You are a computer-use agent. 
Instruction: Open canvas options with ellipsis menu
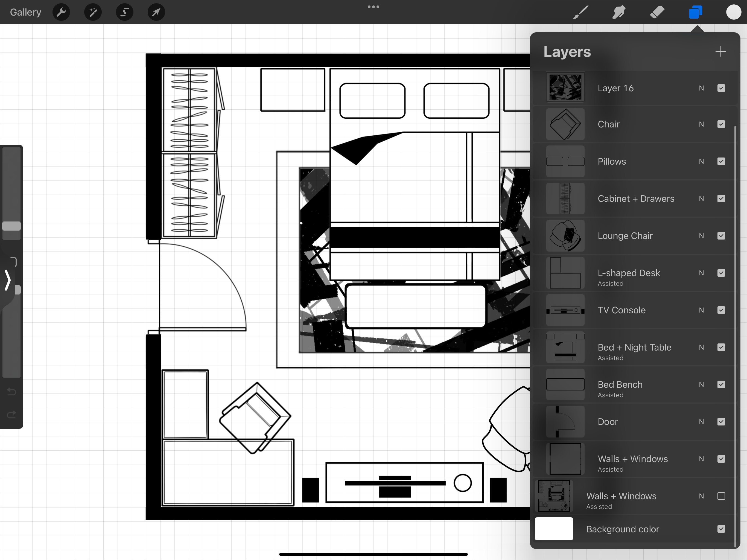pyautogui.click(x=373, y=7)
